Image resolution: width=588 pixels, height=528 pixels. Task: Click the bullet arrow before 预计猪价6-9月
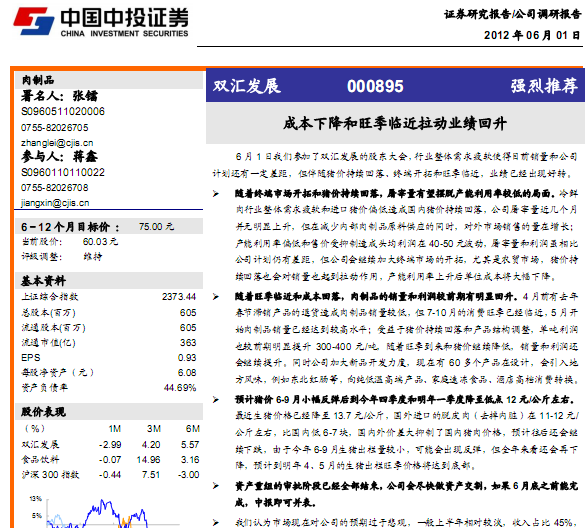[216, 400]
